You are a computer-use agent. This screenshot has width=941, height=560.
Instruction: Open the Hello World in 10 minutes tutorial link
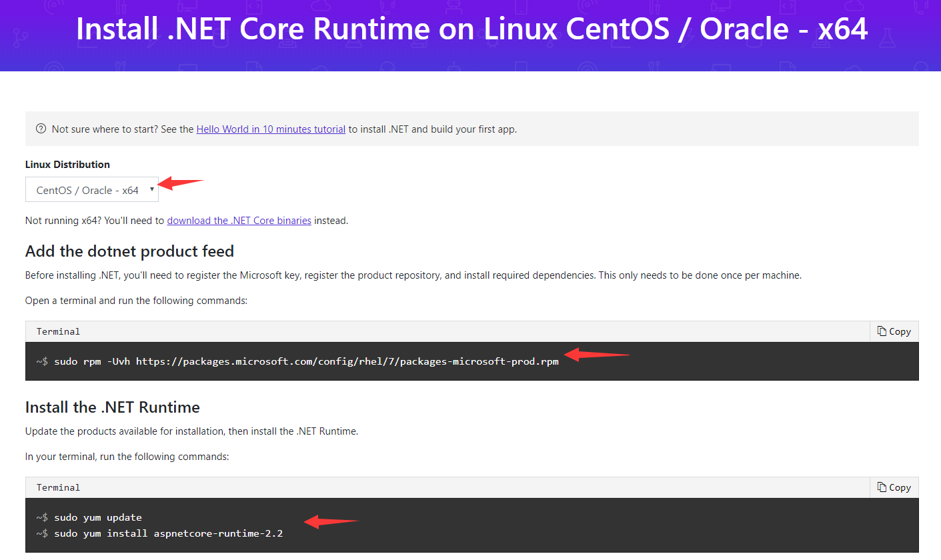271,129
